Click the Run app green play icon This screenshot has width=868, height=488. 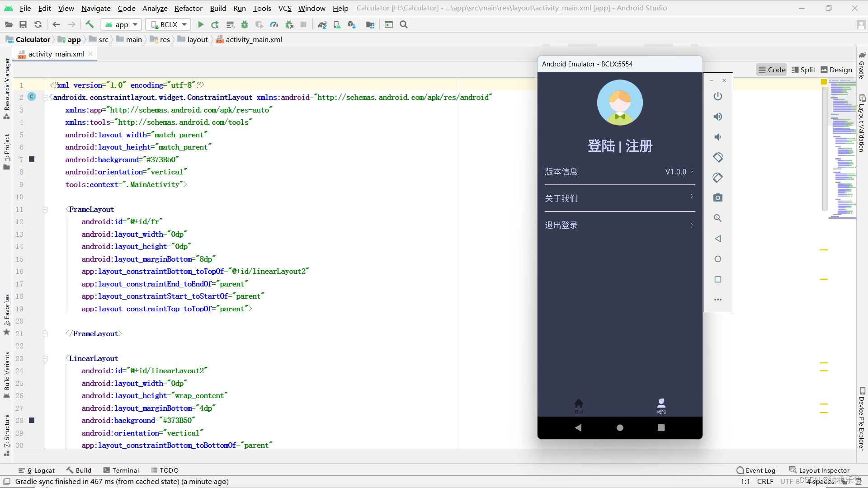pyautogui.click(x=201, y=24)
